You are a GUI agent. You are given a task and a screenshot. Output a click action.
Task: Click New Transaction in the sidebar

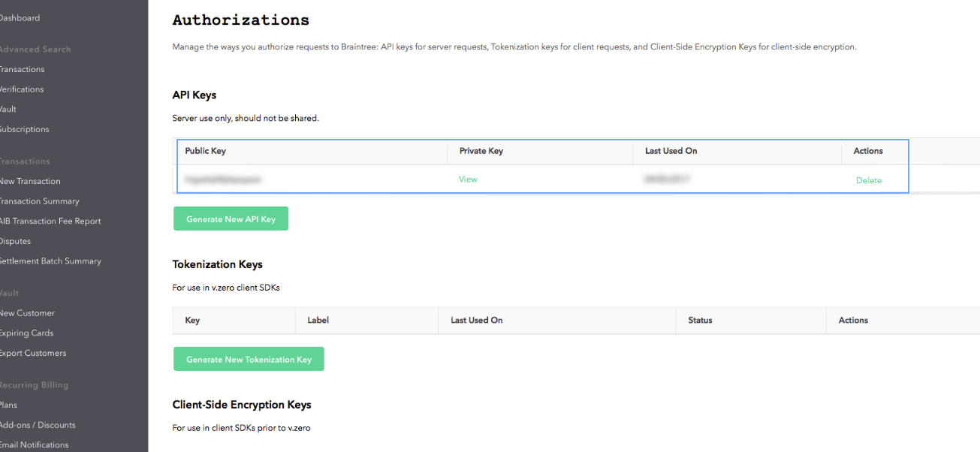30,181
